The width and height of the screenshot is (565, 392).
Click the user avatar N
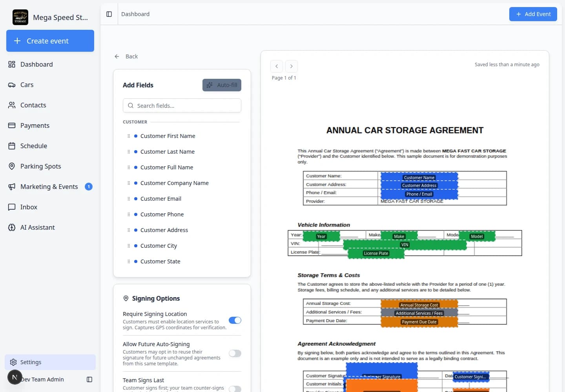[x=15, y=377]
